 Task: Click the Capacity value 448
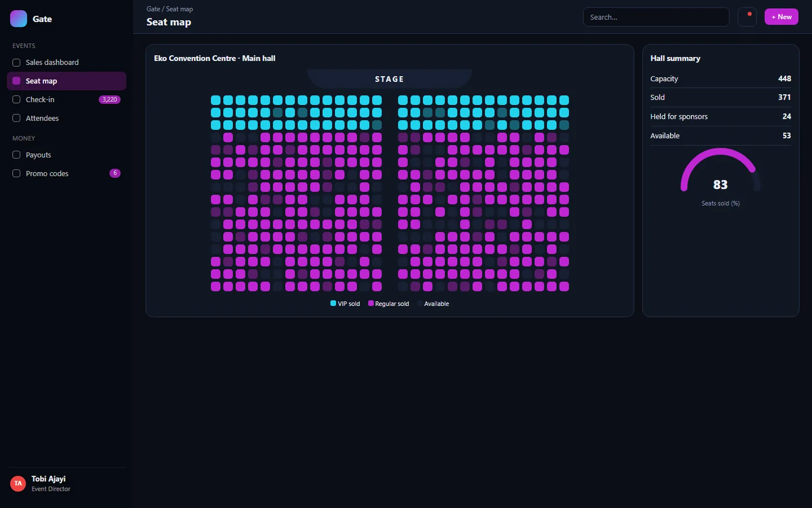(x=785, y=79)
